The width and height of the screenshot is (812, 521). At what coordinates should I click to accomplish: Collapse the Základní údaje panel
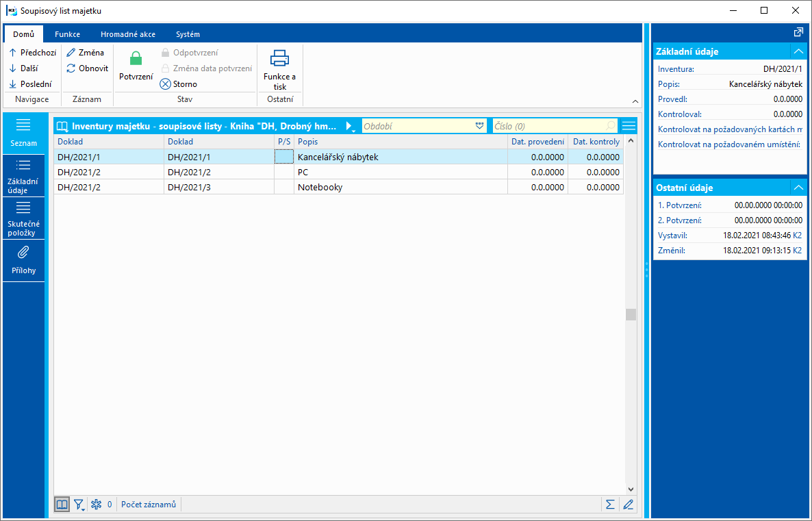(798, 51)
